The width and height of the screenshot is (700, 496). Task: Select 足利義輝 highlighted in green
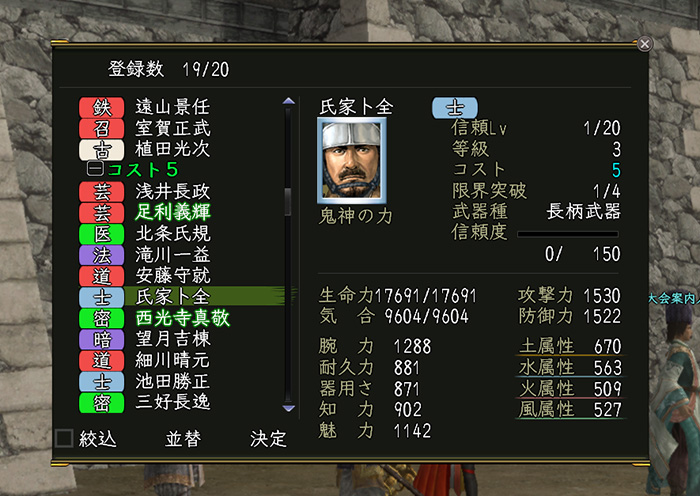(x=173, y=213)
